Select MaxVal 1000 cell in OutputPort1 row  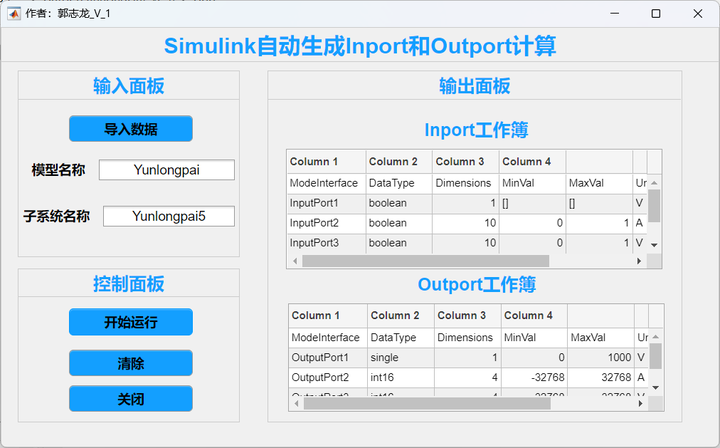601,357
